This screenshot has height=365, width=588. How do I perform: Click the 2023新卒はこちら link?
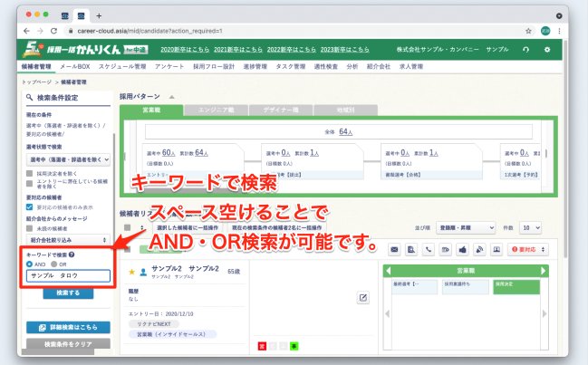tap(345, 50)
